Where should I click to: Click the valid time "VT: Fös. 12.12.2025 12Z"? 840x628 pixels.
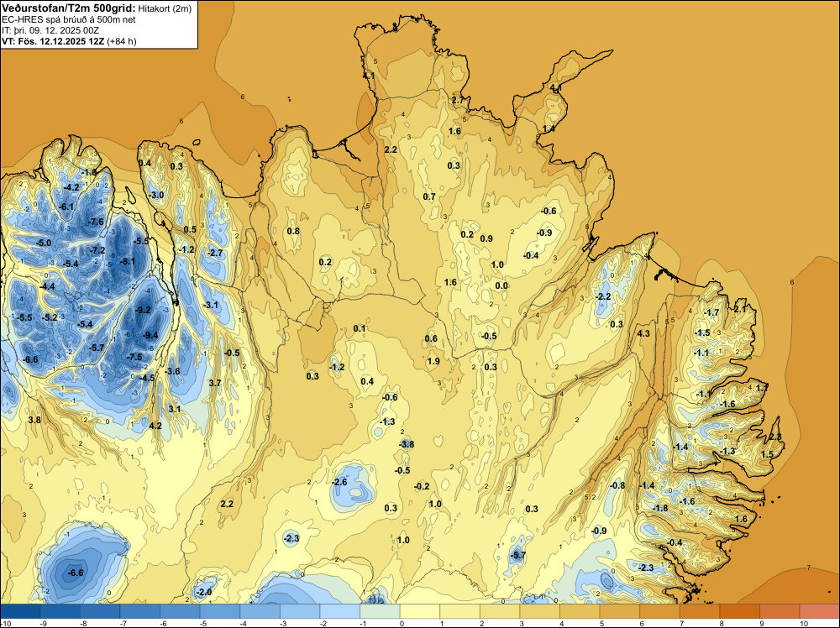coord(53,41)
